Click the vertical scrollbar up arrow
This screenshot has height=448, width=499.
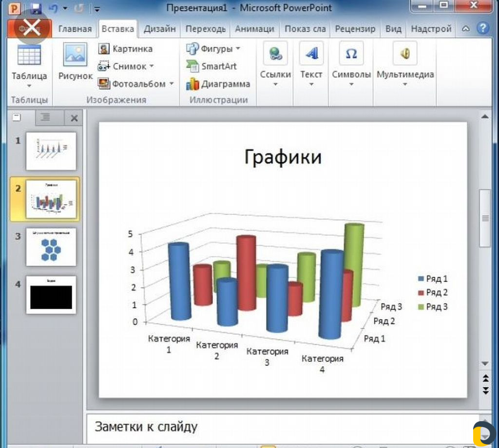[x=485, y=117]
